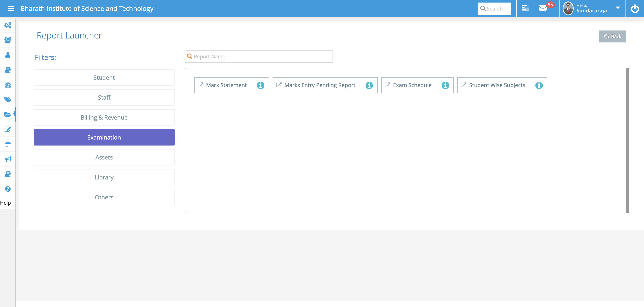Show info for Mark Statement report

(x=261, y=85)
